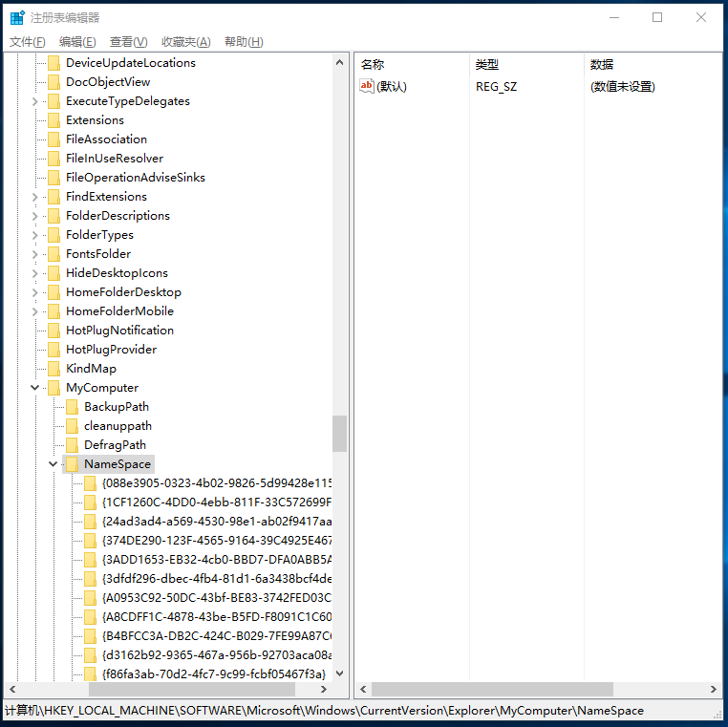The image size is (728, 727).
Task: Click the folder icon next to ExecuteTypeDelegates
Action: click(x=54, y=100)
